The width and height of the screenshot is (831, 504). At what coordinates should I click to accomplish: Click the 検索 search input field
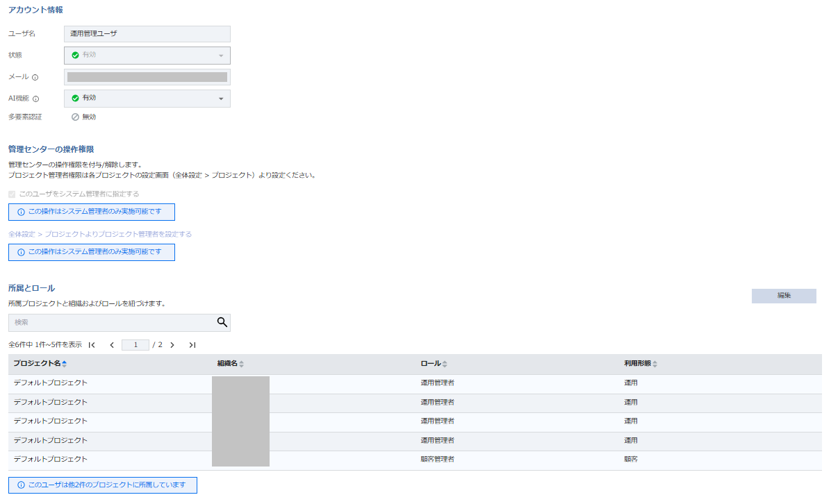pos(111,323)
